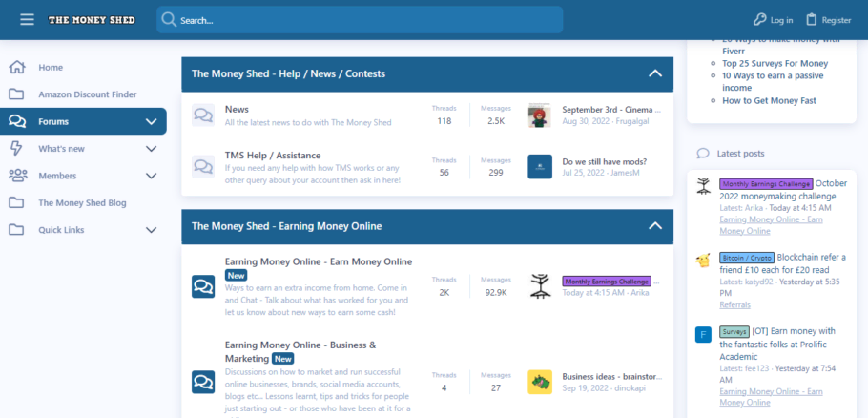Open the hamburger menu icon
The height and width of the screenshot is (418, 868).
pos(27,20)
